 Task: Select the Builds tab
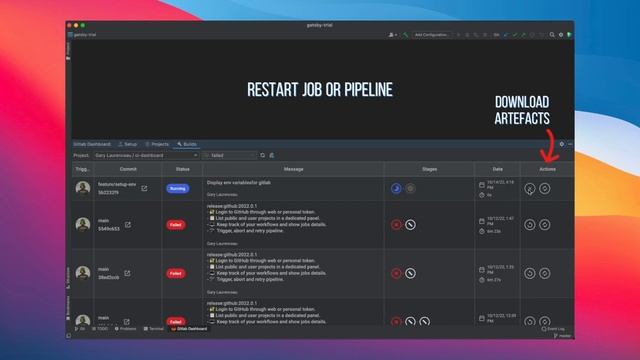pyautogui.click(x=187, y=144)
